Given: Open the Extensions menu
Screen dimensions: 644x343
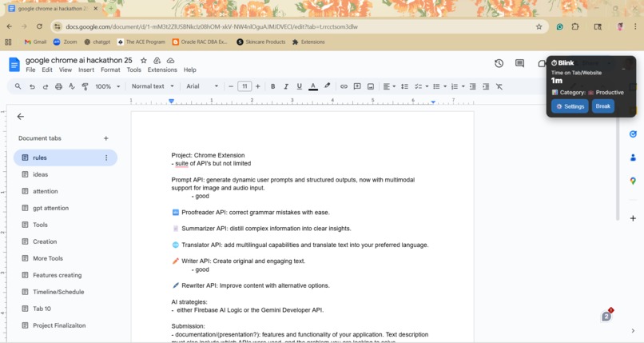Looking at the screenshot, I should click(162, 70).
